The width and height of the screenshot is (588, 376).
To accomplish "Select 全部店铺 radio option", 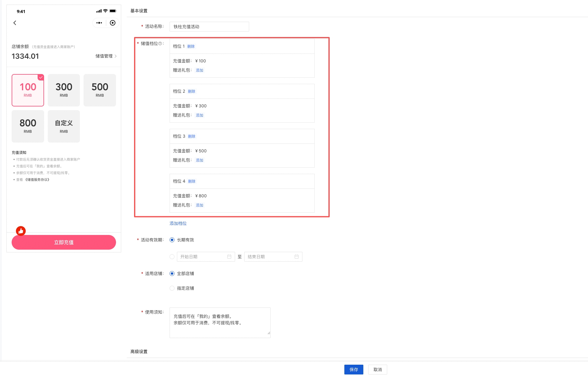I will 172,274.
